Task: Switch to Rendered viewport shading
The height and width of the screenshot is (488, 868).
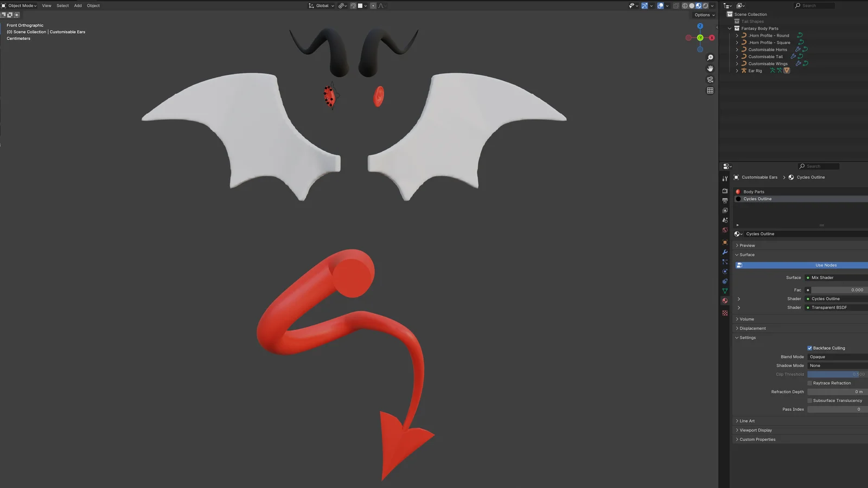Action: pos(705,5)
